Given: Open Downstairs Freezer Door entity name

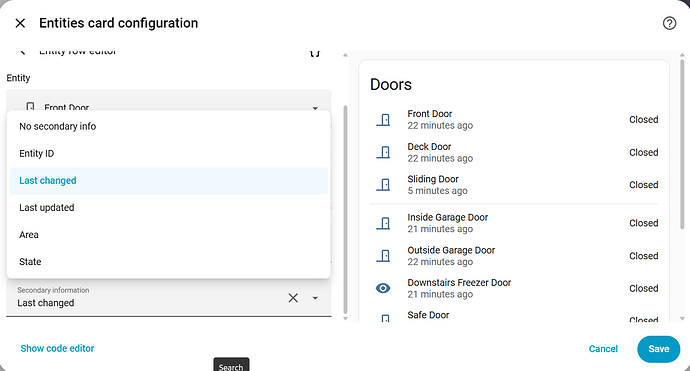Looking at the screenshot, I should tap(459, 283).
